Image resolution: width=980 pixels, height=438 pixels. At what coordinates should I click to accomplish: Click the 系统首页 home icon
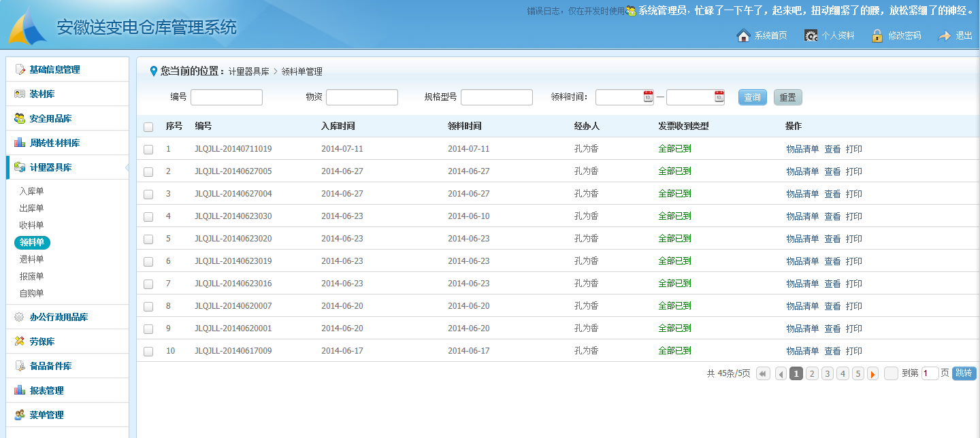tap(742, 36)
